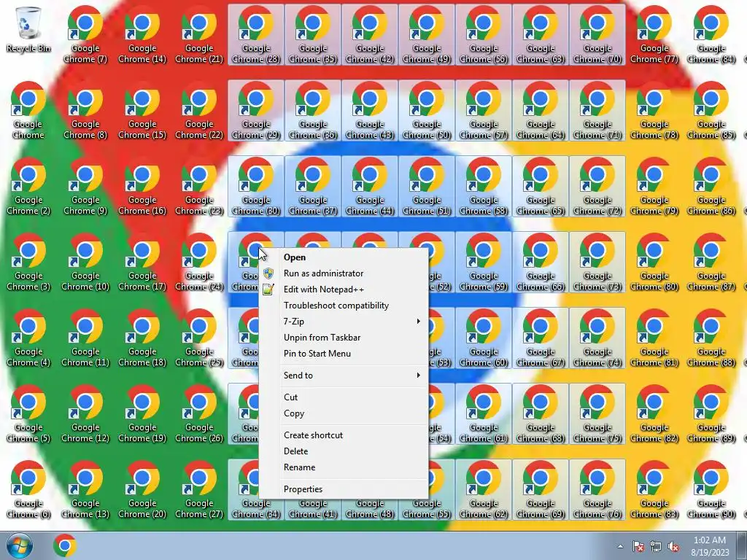Select the Google Chrome (72) shortcut
This screenshot has width=747, height=560.
(x=597, y=186)
